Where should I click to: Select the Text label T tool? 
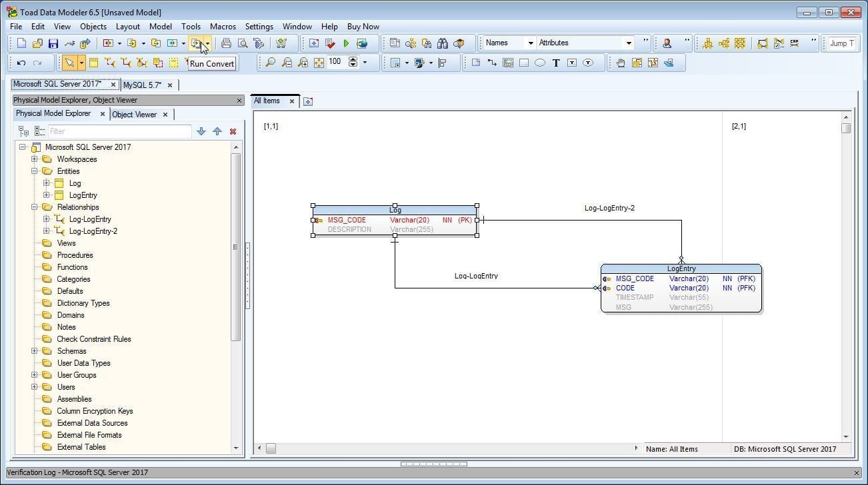click(x=556, y=63)
